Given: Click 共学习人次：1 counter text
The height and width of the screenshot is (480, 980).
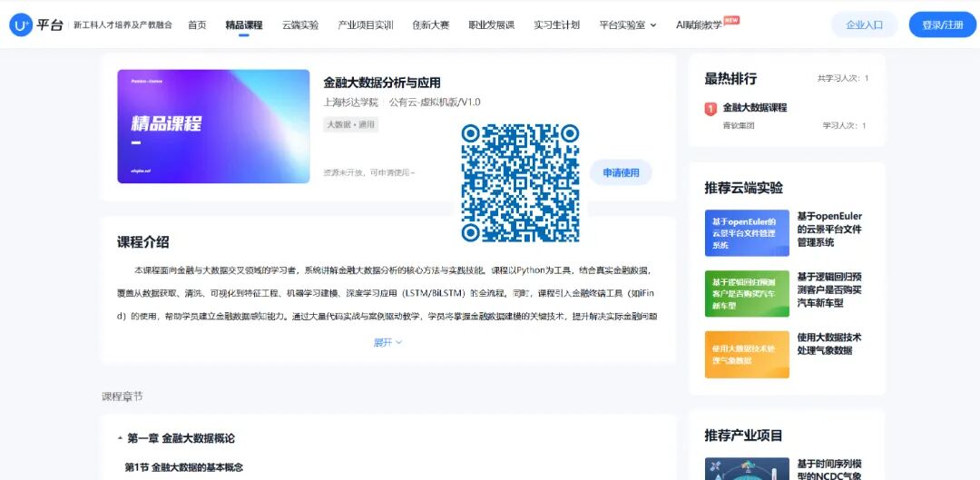Looking at the screenshot, I should pyautogui.click(x=842, y=78).
